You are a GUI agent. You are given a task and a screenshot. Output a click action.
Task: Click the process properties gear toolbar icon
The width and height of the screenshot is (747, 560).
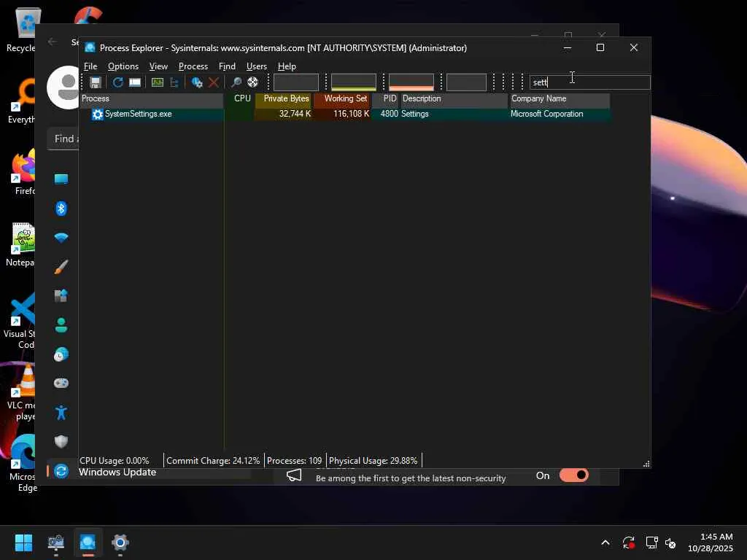197,82
